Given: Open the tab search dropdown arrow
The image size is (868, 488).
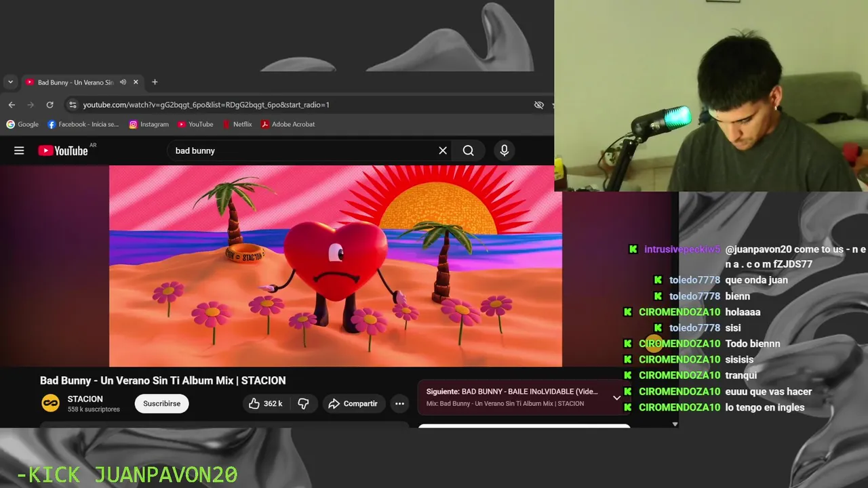Looking at the screenshot, I should click(x=10, y=82).
